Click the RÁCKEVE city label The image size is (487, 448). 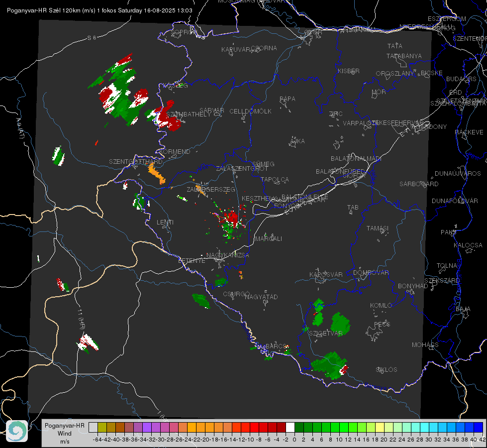(x=469, y=132)
